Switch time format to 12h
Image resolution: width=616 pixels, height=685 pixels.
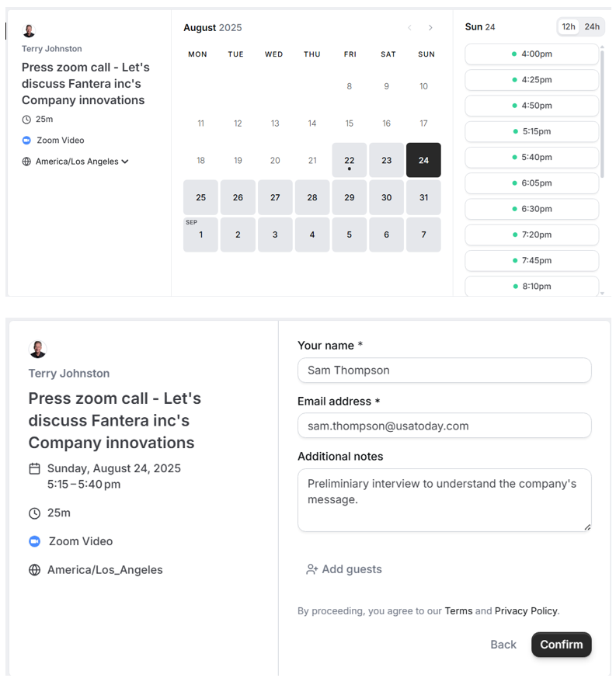(x=569, y=27)
